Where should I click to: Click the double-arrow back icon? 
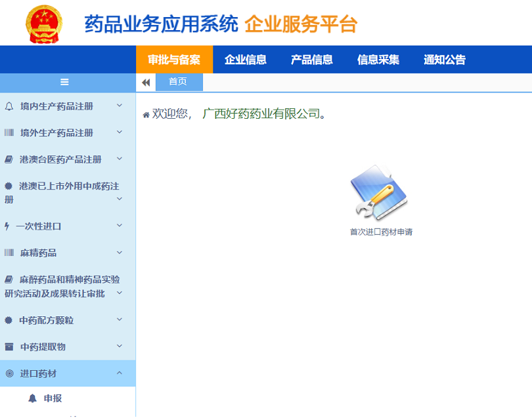pos(146,83)
